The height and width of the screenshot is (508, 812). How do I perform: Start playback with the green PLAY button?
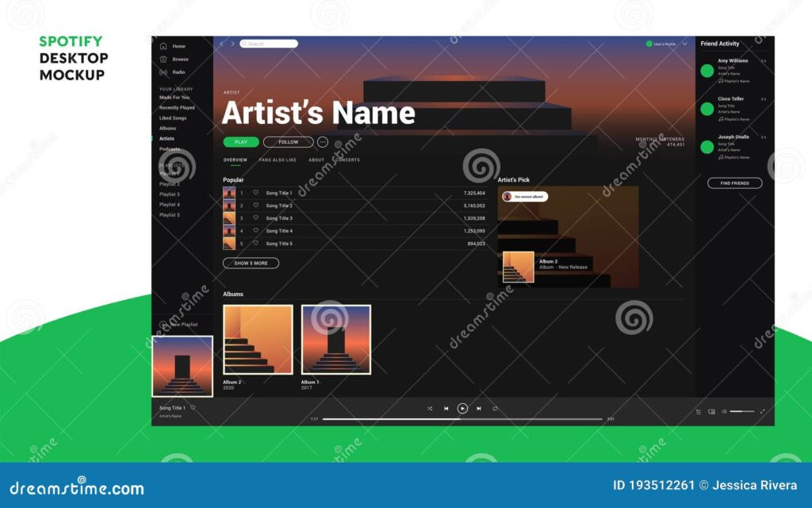coord(241,142)
